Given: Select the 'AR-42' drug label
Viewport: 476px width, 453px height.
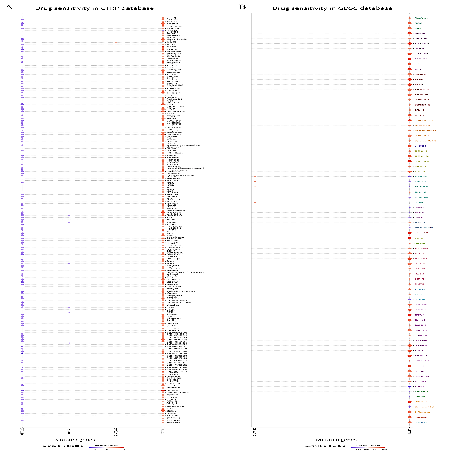Looking at the screenshot, I should tap(418, 69).
